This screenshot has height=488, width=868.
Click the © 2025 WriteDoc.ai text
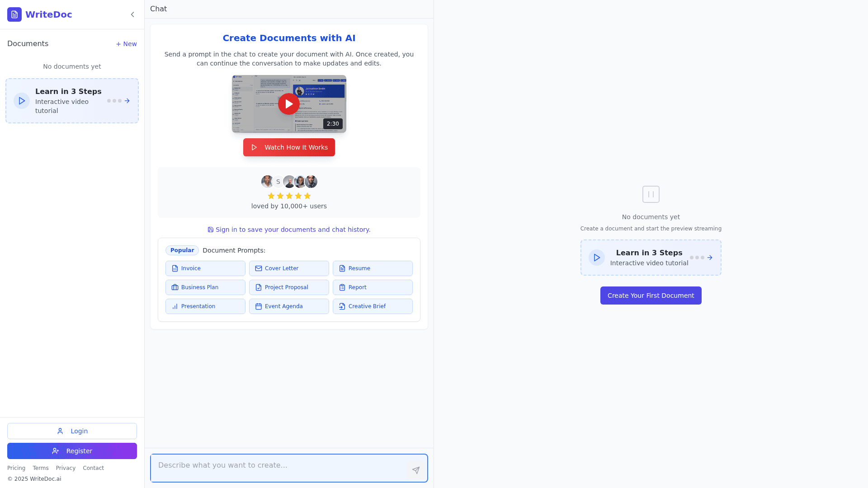coord(34,479)
